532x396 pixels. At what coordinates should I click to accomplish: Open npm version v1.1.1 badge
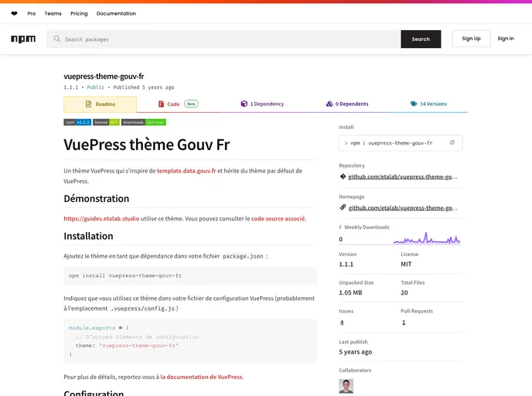(77, 122)
